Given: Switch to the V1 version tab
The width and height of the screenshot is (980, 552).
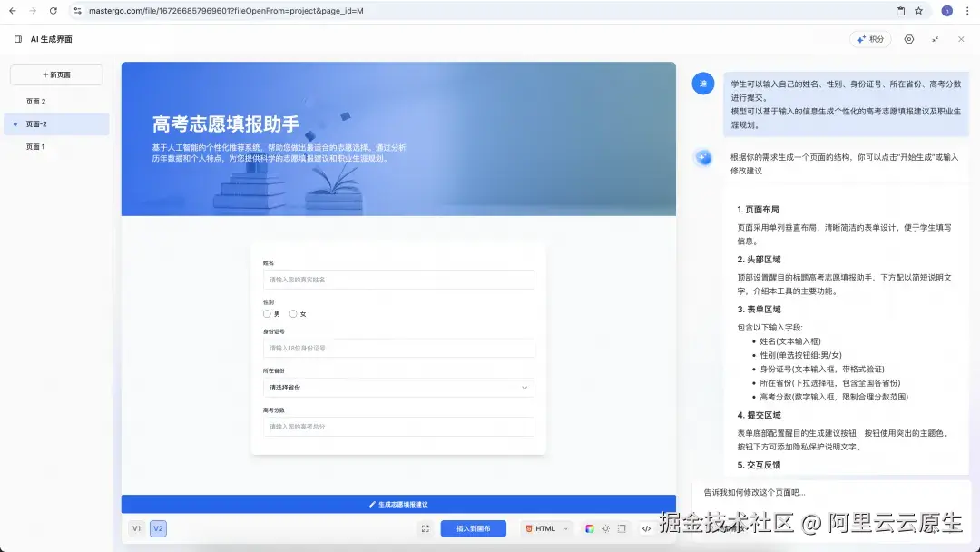Looking at the screenshot, I should [136, 527].
